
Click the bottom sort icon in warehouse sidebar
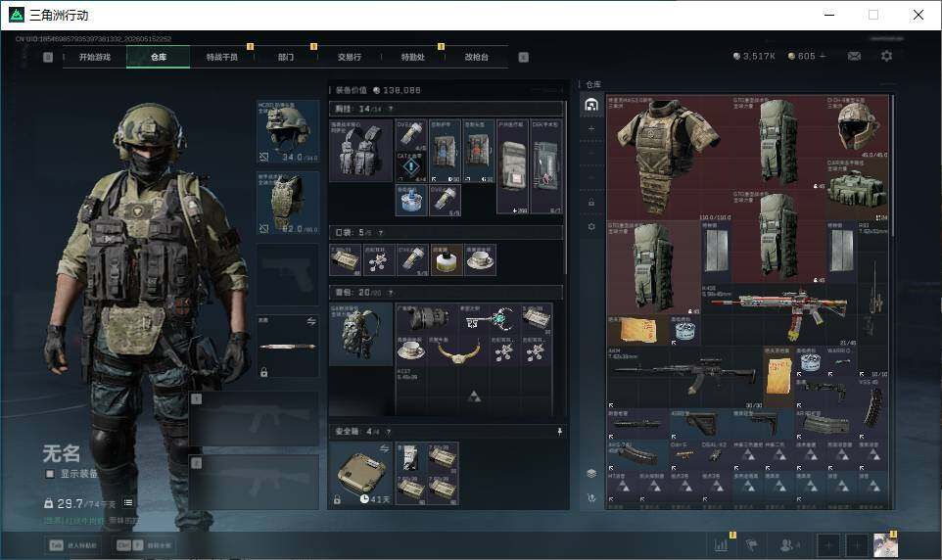pos(591,498)
